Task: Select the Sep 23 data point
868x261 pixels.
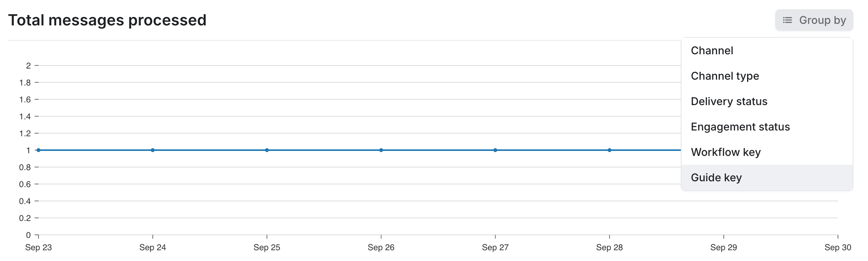Action: click(38, 150)
